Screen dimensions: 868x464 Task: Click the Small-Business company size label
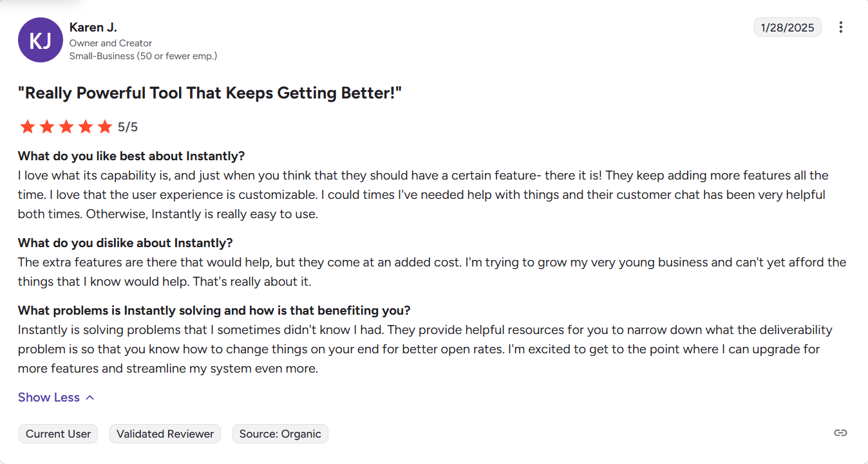point(143,56)
